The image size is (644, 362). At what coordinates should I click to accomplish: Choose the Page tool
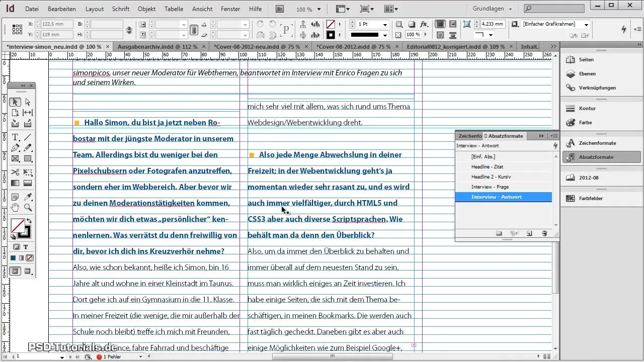click(15, 113)
